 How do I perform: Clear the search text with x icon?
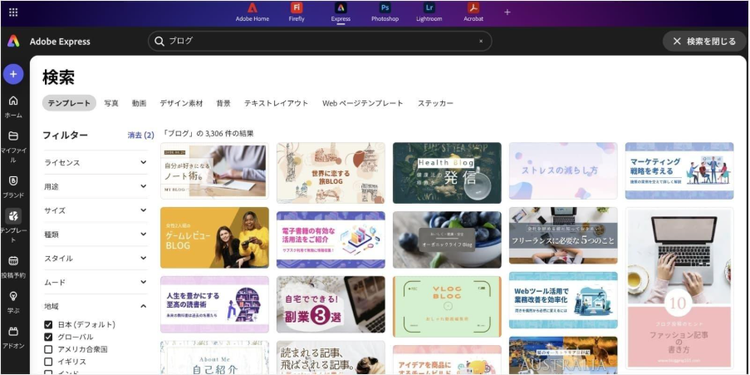481,41
